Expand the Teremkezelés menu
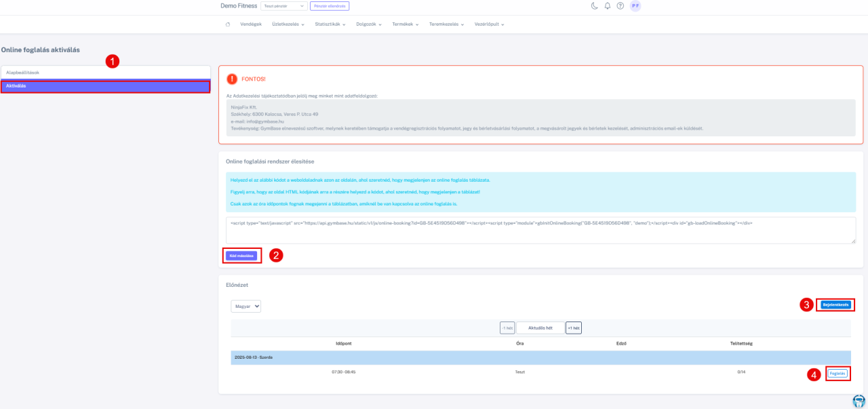 [x=446, y=24]
